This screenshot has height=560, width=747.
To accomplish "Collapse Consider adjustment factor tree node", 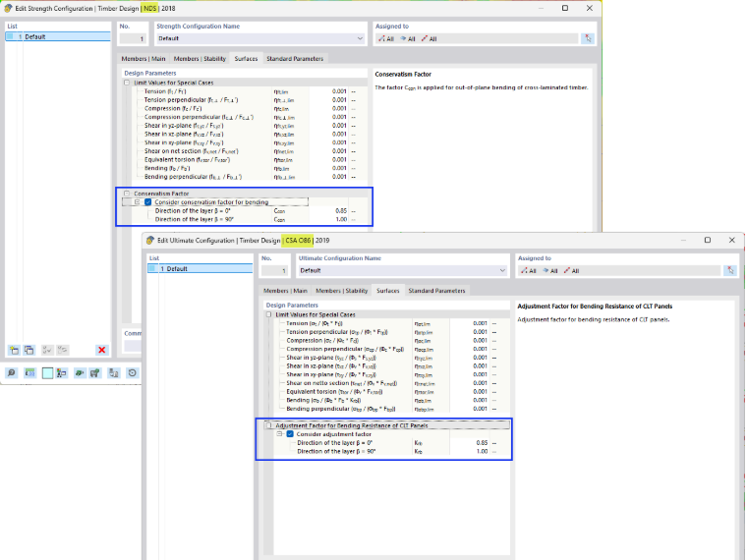I will tap(280, 434).
